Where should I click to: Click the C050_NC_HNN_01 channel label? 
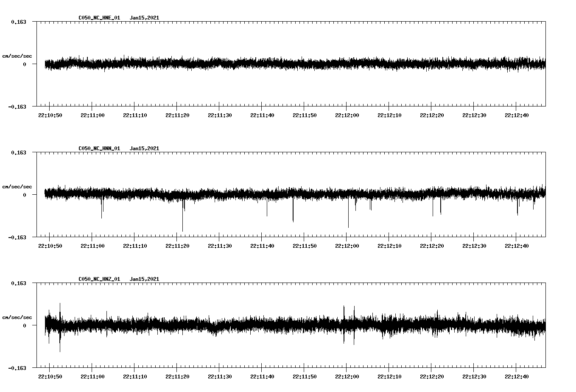[98, 148]
